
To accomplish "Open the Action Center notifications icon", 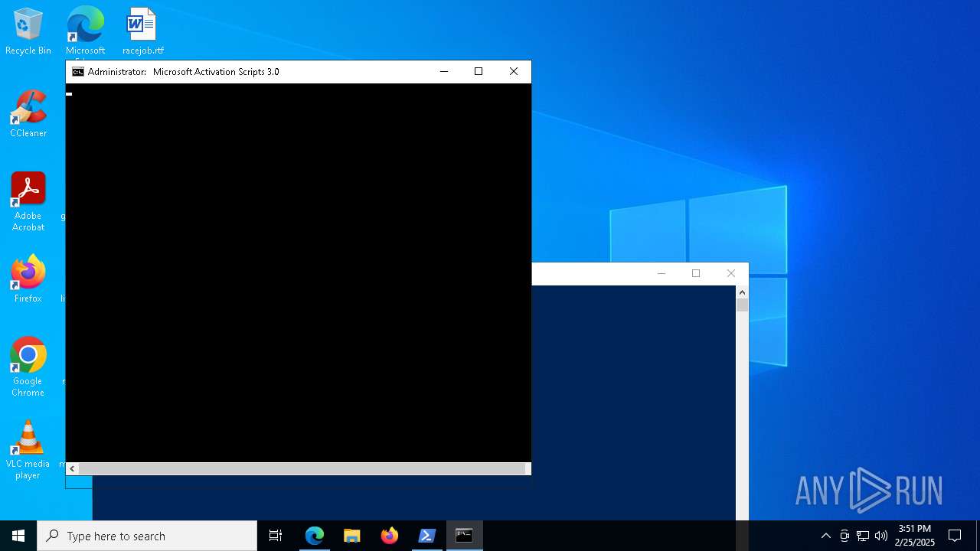I will [x=955, y=536].
